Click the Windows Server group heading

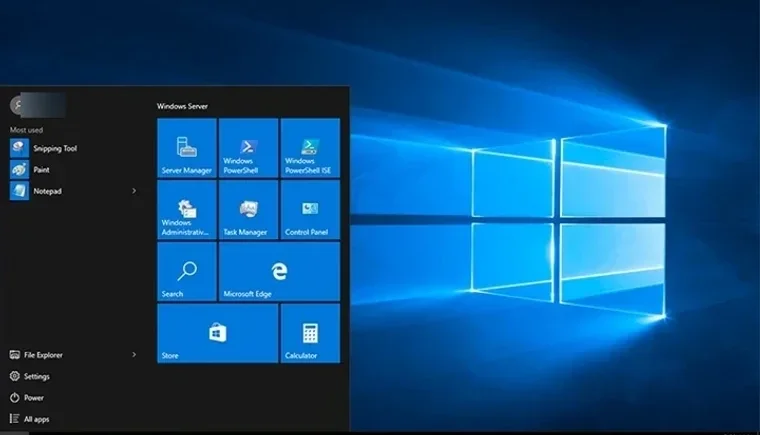coord(182,106)
